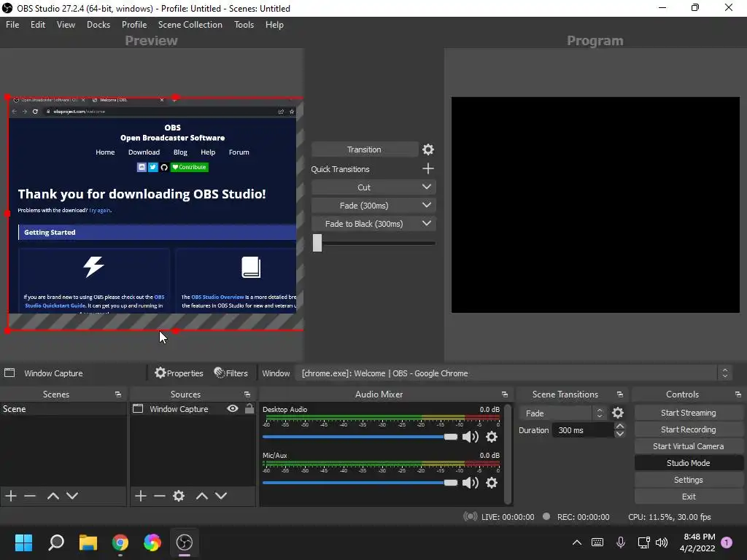Move scene down in Scenes list
747x560 pixels.
pos(72,496)
